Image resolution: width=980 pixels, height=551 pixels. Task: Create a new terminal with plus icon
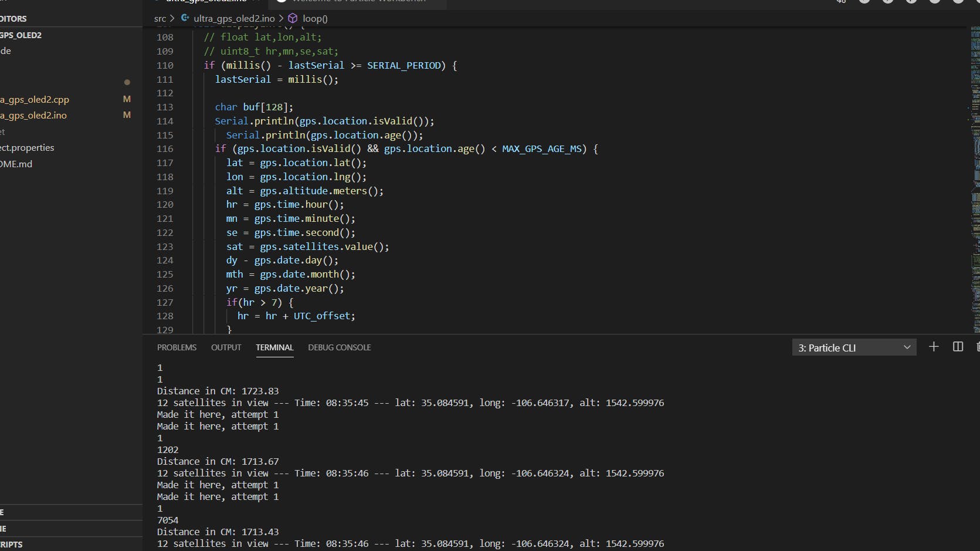point(934,347)
